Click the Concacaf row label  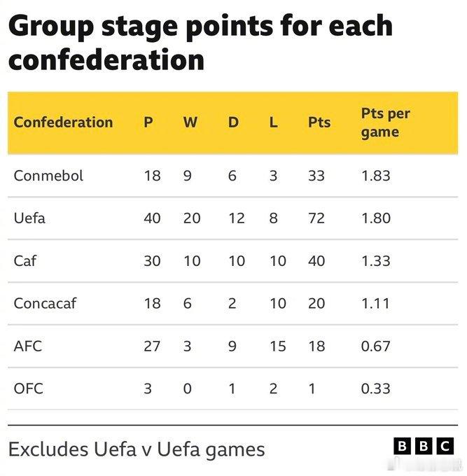pos(45,303)
